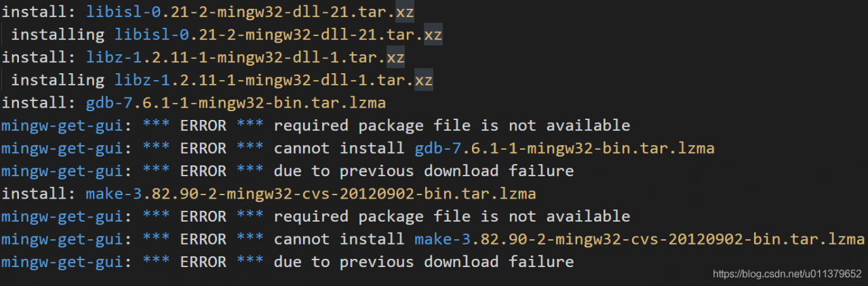This screenshot has width=868, height=286.
Task: Click "ERROR" word on the bottom line
Action: tap(203, 262)
